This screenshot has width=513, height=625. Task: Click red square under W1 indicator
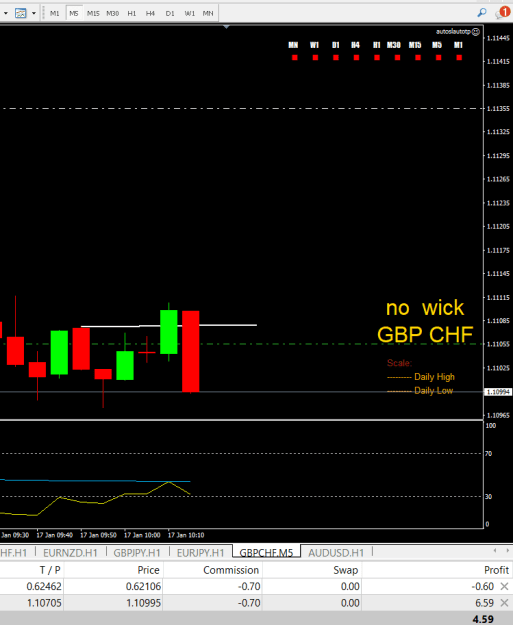point(315,58)
